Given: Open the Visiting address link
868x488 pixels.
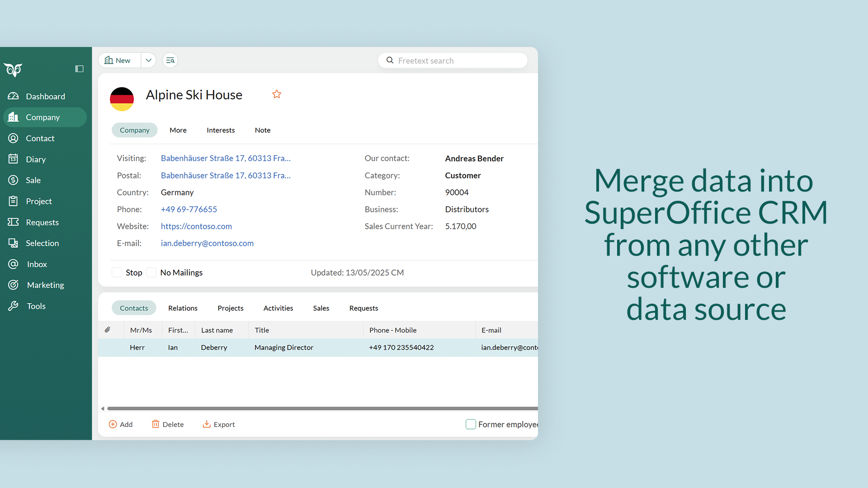Looking at the screenshot, I should coord(226,158).
